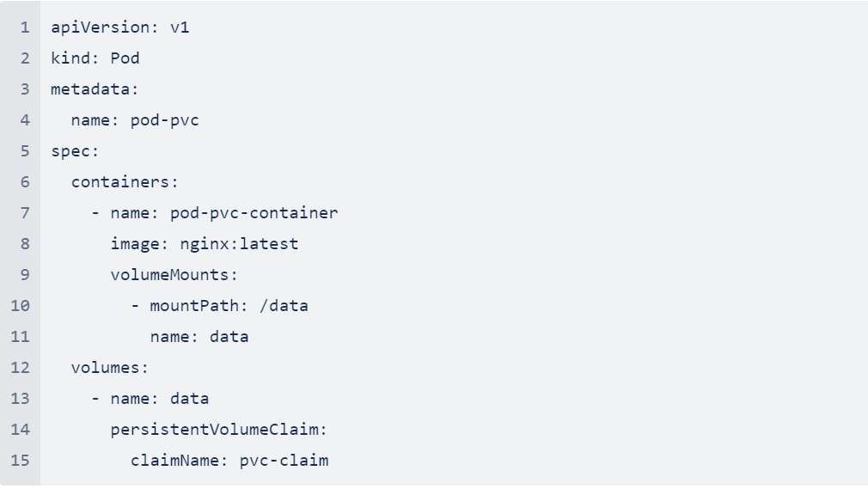This screenshot has width=868, height=489.
Task: Click data value on line 11
Action: click(x=229, y=337)
